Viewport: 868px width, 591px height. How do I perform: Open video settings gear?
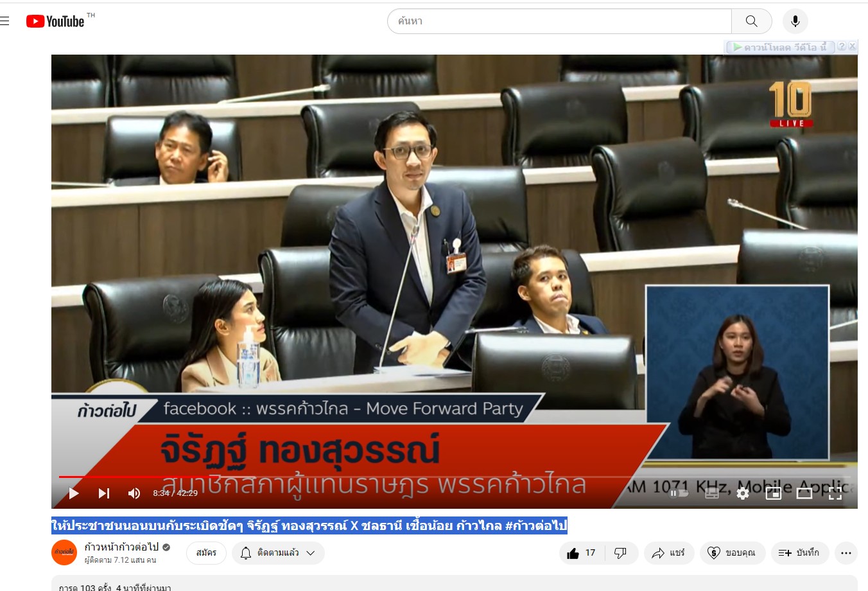click(743, 493)
